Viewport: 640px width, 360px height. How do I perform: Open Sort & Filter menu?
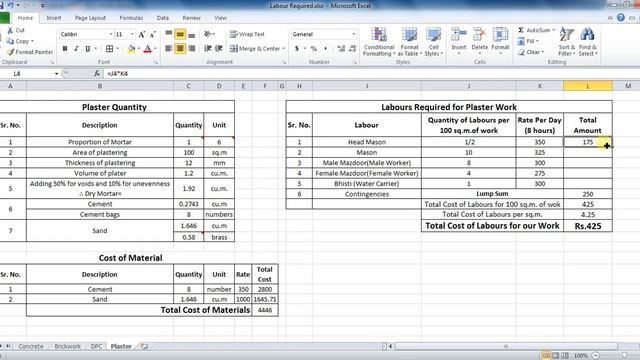[x=567, y=42]
